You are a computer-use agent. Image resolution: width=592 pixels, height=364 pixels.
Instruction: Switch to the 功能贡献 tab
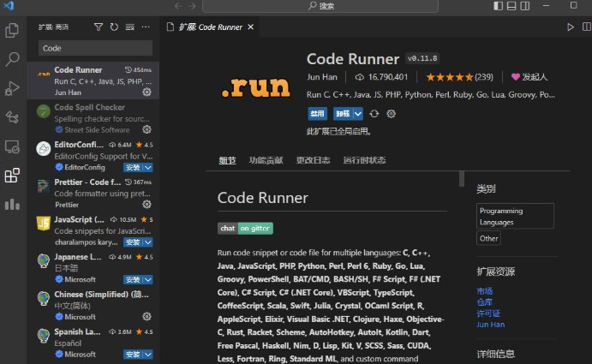coord(266,160)
